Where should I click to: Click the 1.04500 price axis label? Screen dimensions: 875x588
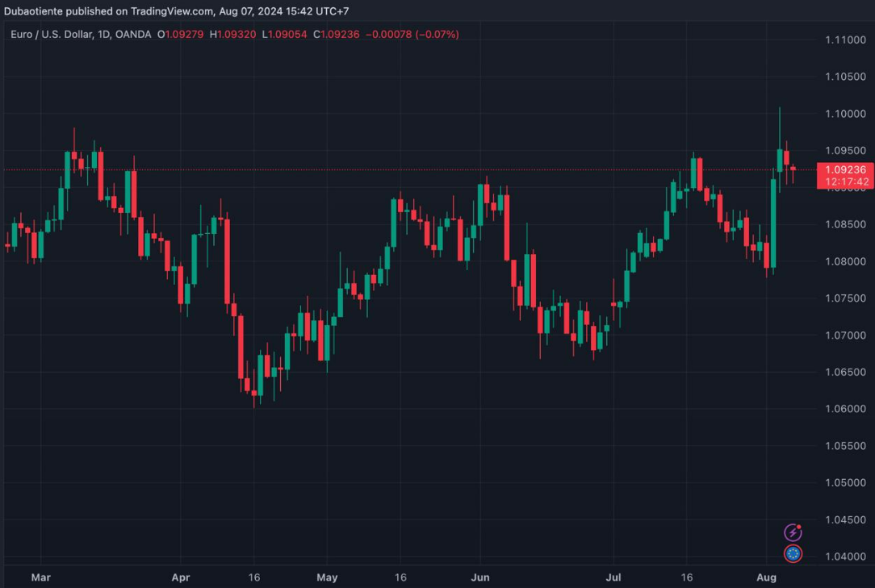point(845,519)
